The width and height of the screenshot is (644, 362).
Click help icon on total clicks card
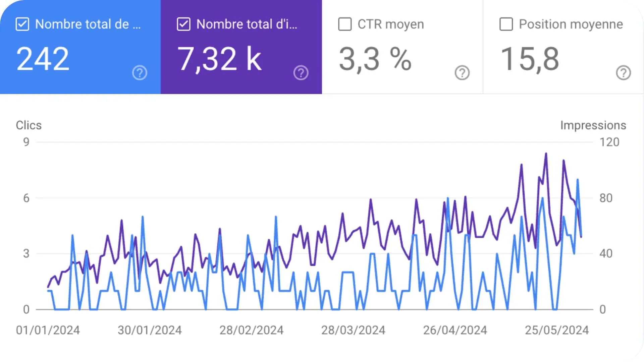click(140, 73)
